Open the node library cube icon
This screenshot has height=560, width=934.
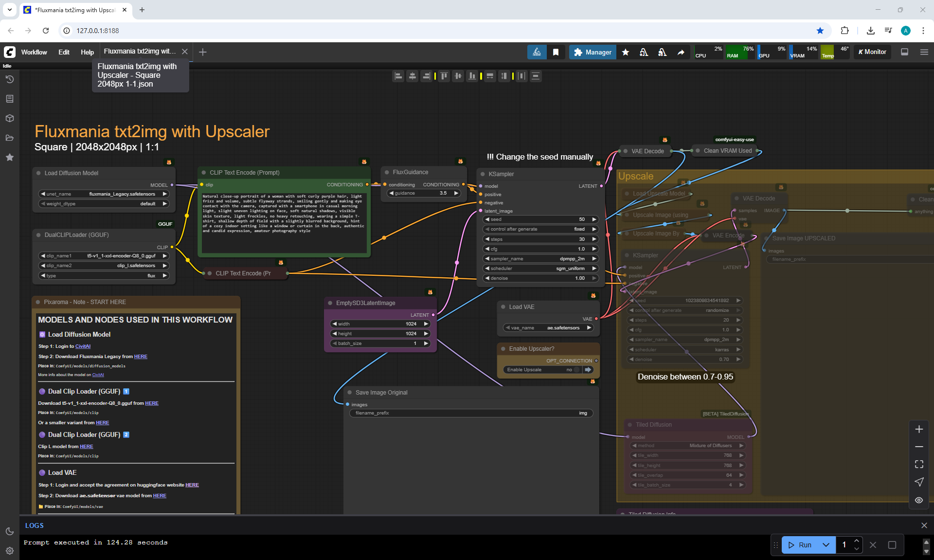click(x=9, y=118)
